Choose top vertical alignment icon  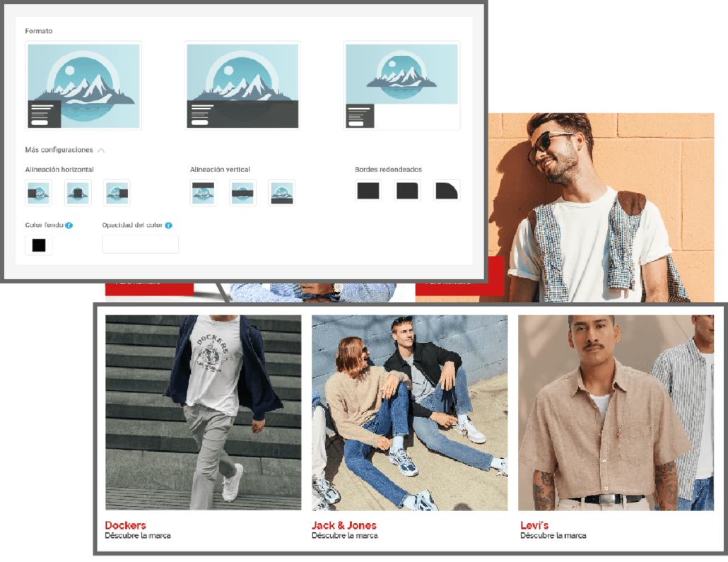click(204, 192)
